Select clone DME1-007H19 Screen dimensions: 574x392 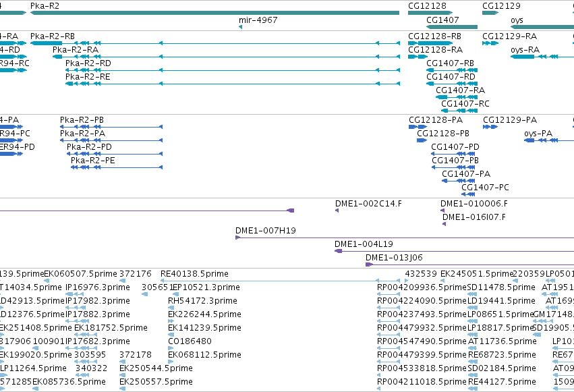405,237
